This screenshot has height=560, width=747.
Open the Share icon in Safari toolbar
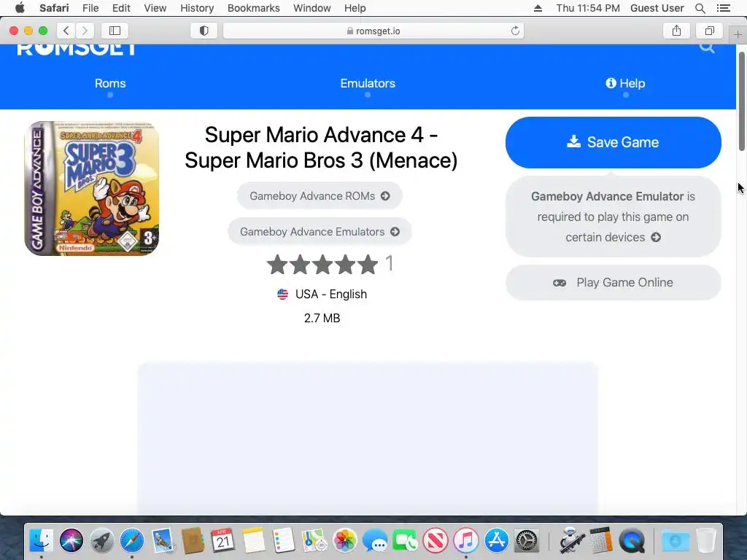click(676, 31)
